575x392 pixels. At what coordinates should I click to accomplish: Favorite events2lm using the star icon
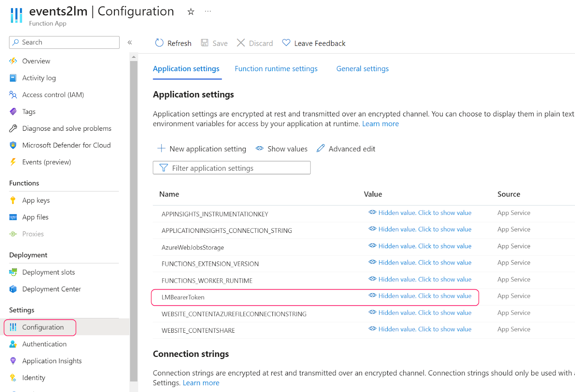tap(190, 11)
